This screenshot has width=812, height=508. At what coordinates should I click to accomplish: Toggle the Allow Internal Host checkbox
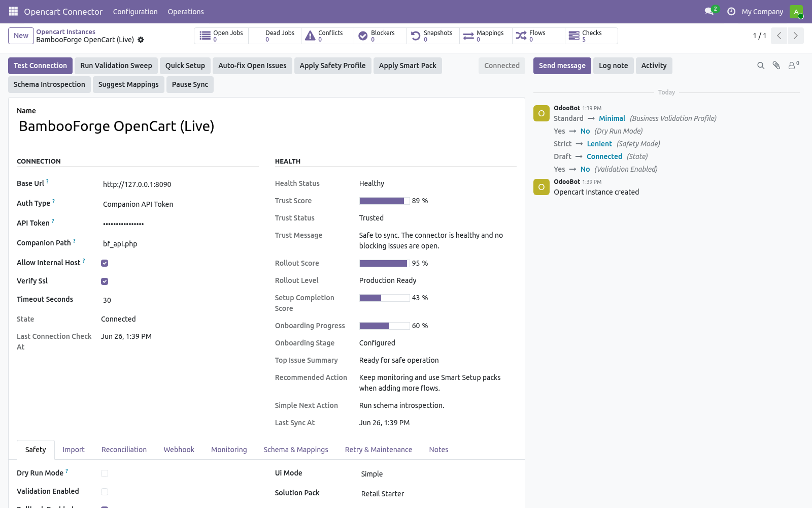tap(105, 263)
